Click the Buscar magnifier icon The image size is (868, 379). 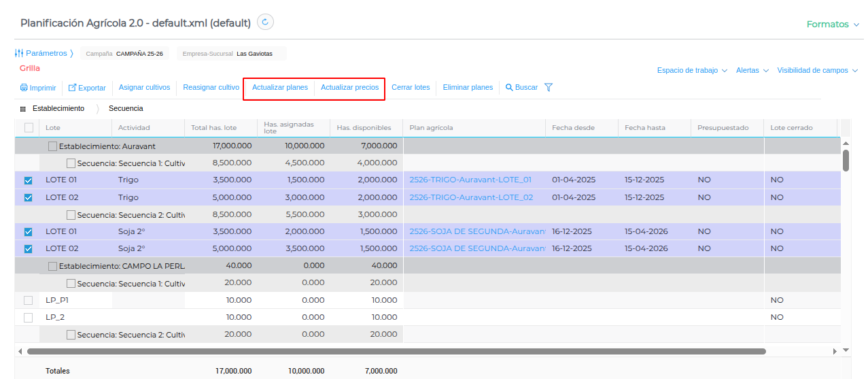coord(509,88)
